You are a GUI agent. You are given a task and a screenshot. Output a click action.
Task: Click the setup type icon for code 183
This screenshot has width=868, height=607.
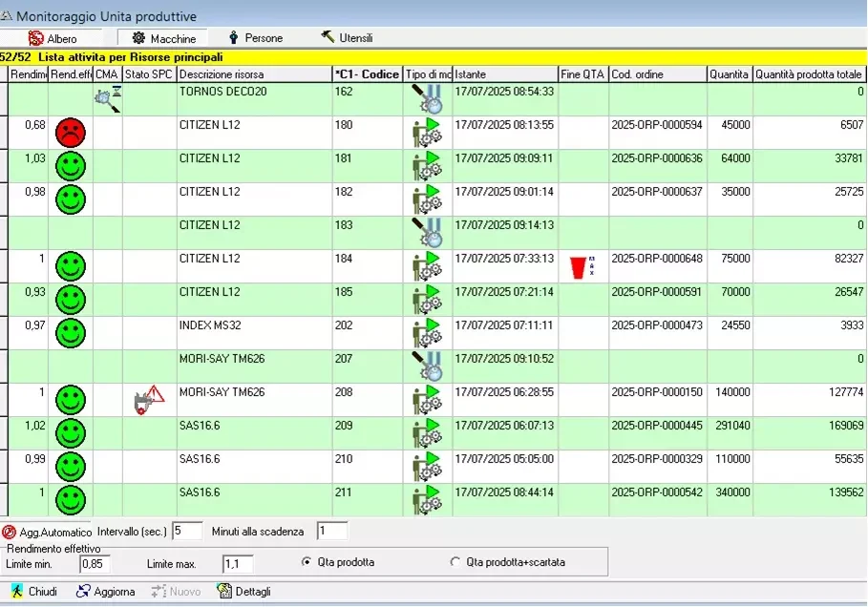(428, 233)
